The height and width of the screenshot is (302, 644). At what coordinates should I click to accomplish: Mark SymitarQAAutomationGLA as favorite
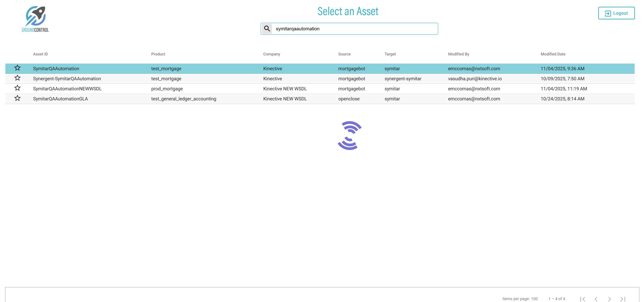(x=17, y=98)
